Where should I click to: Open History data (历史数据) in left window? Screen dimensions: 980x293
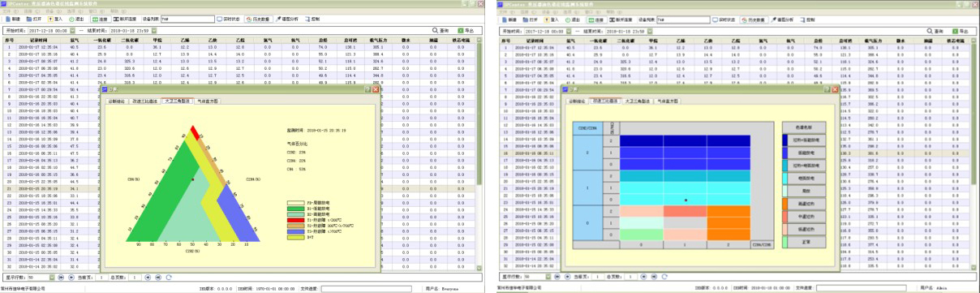tap(259, 19)
